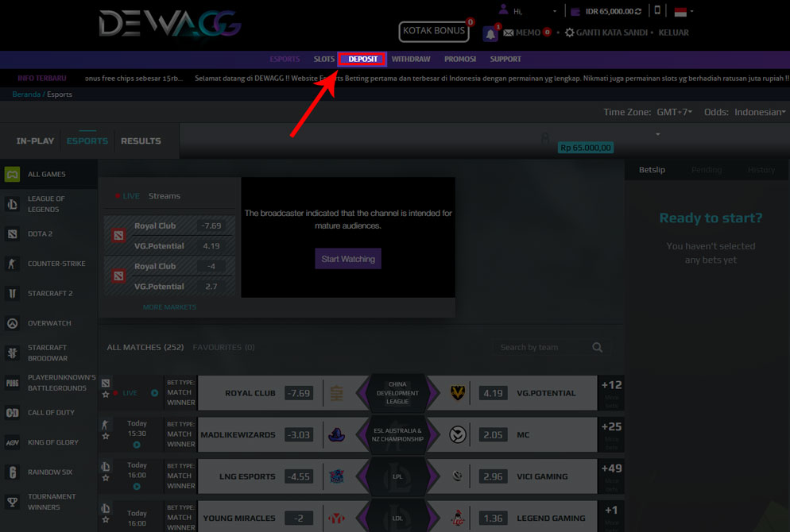Open the SUPPORT menu item

(505, 59)
